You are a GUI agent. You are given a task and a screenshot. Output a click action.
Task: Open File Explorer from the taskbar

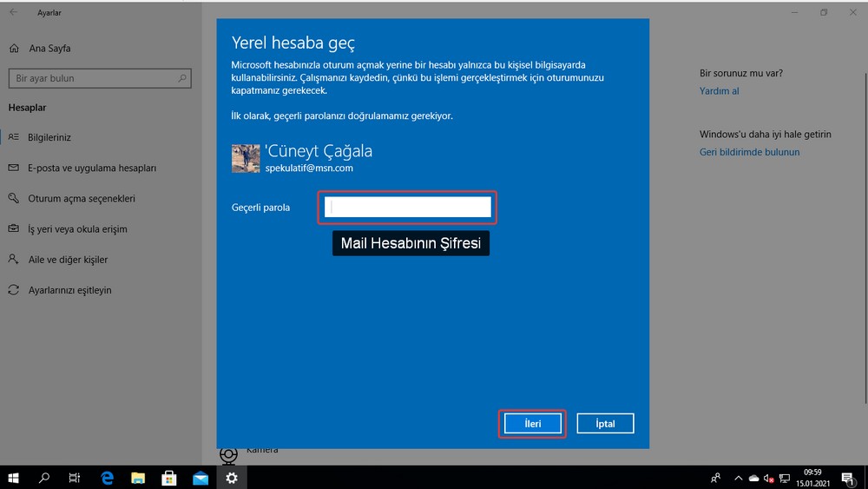click(138, 477)
